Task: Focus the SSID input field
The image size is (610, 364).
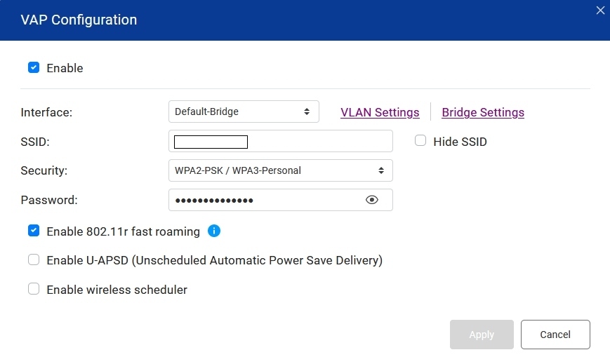Action: pos(281,141)
